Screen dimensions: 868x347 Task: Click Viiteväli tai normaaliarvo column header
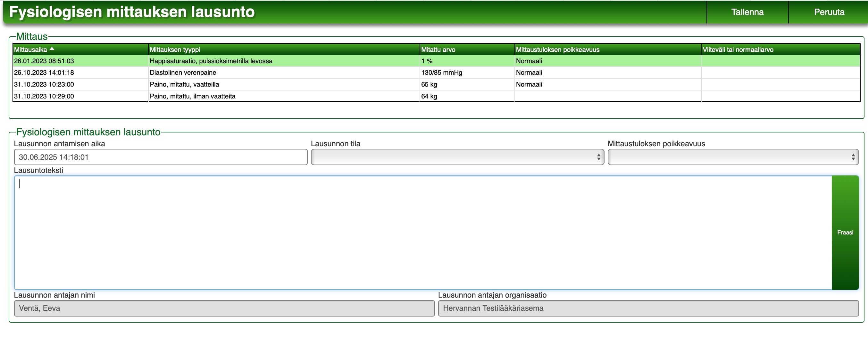[x=738, y=50]
